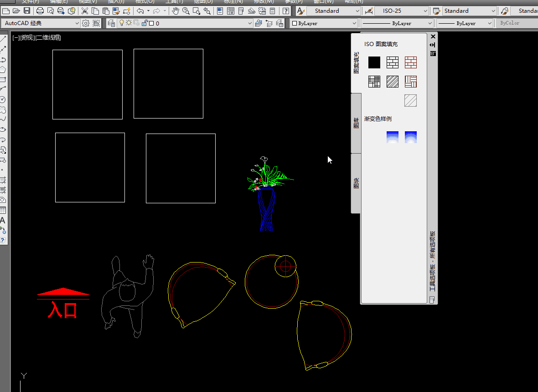Viewport: 538px width, 392px height.
Task: Select the red brick hatch pattern
Action: 410,62
